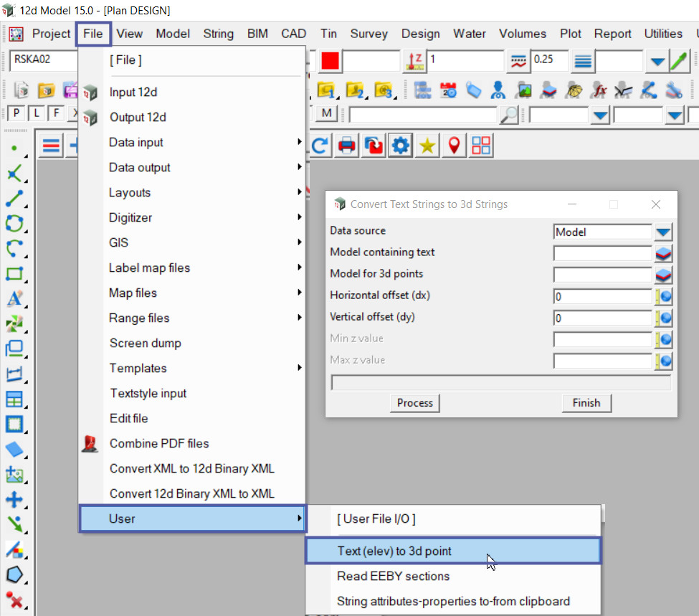Click the yellow star favorites icon
This screenshot has height=616, width=699.
coord(427,146)
